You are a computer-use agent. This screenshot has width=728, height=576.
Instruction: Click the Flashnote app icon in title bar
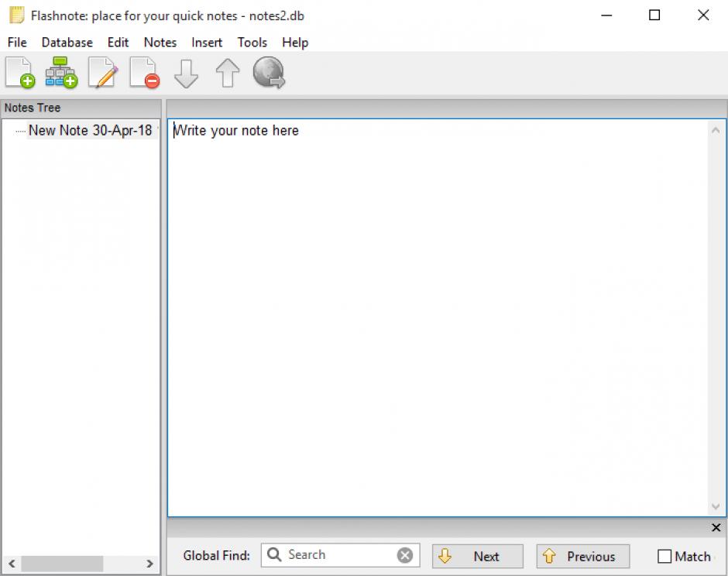coord(17,15)
